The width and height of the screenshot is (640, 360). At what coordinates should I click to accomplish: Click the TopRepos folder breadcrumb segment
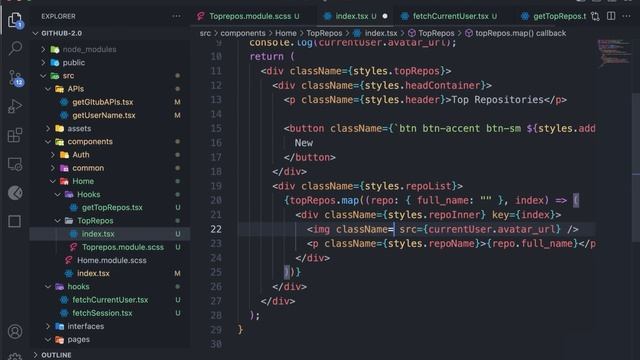tap(324, 33)
